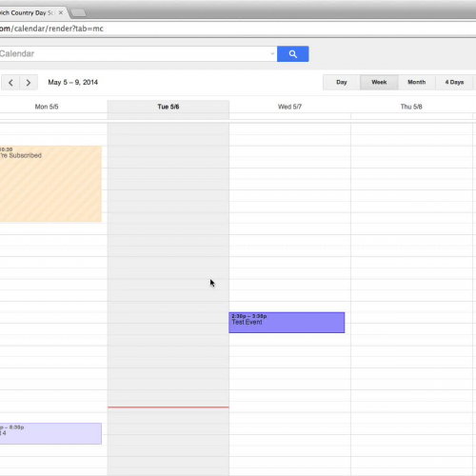Screen dimensions: 476x476
Task: Click the blue search magnifier button
Action: [292, 54]
